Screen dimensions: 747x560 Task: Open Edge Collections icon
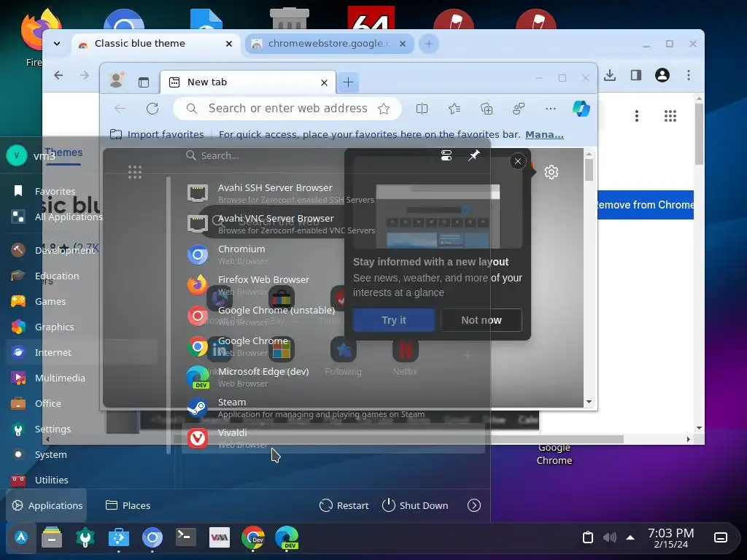(487, 109)
